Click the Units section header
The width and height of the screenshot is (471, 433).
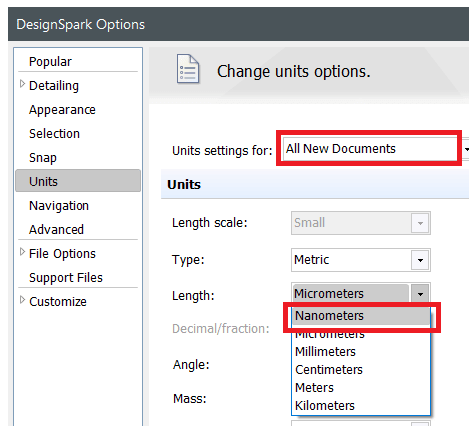click(x=315, y=184)
